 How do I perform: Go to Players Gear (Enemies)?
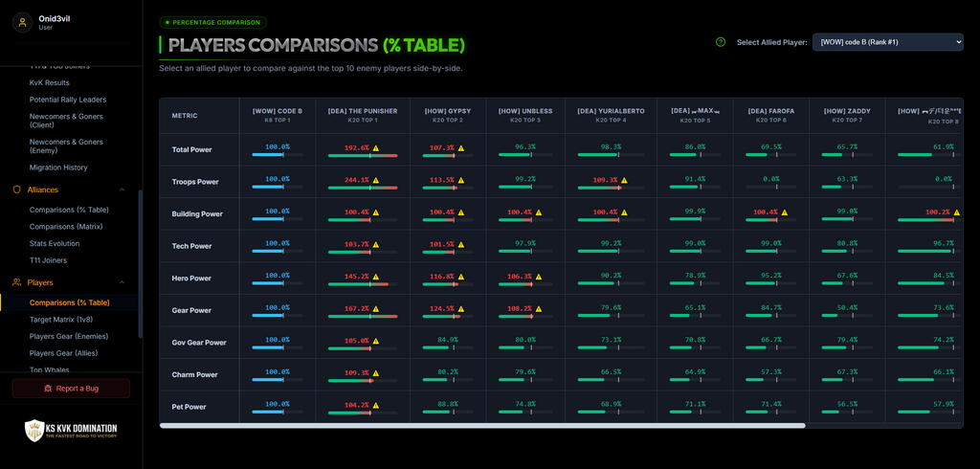(x=69, y=336)
